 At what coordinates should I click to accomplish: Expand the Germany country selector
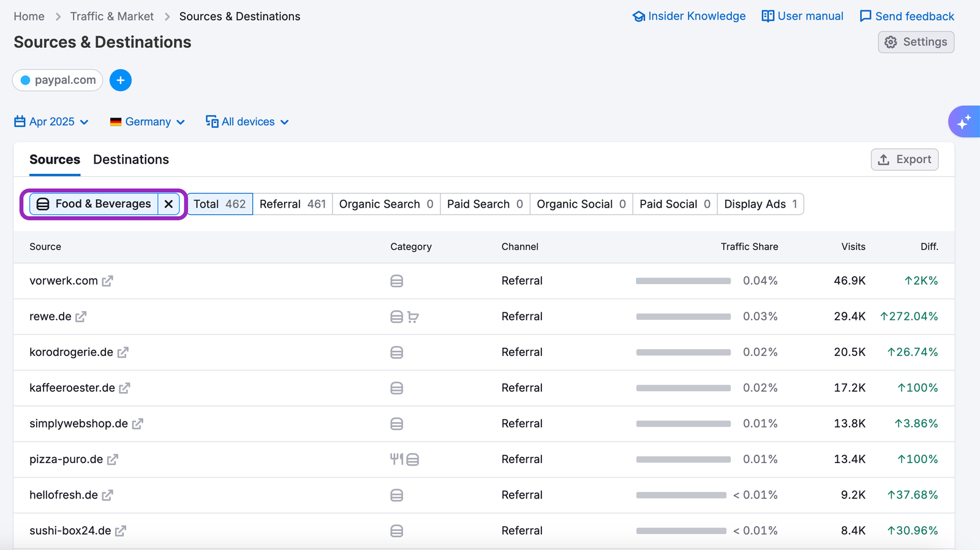tap(148, 122)
